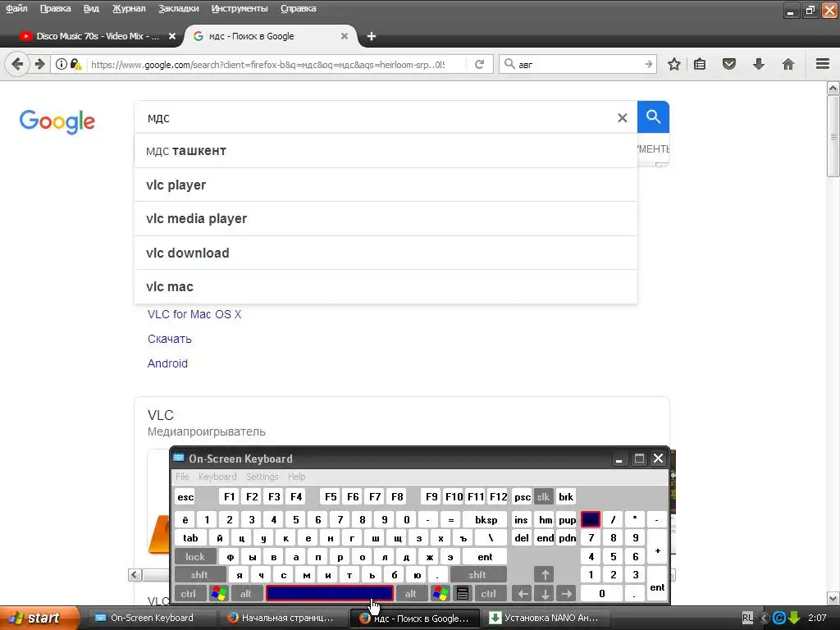The width and height of the screenshot is (840, 630).
Task: Bookmark this page with the star icon
Action: [x=674, y=64]
